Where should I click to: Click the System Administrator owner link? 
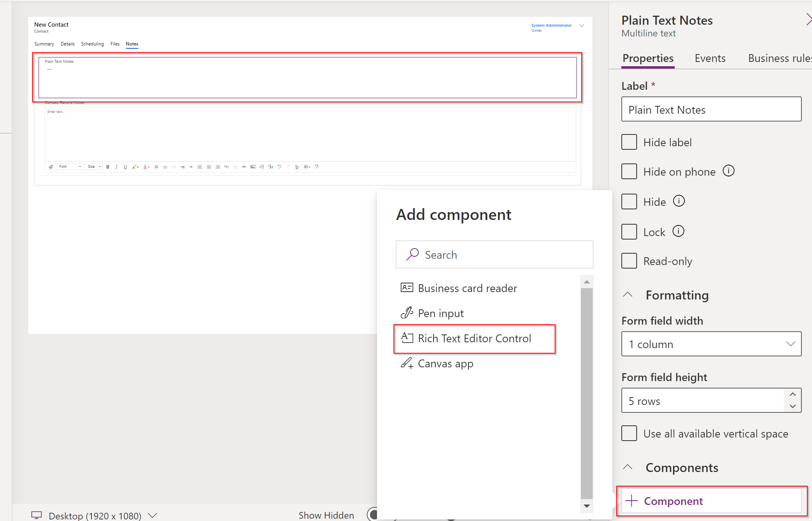551,25
